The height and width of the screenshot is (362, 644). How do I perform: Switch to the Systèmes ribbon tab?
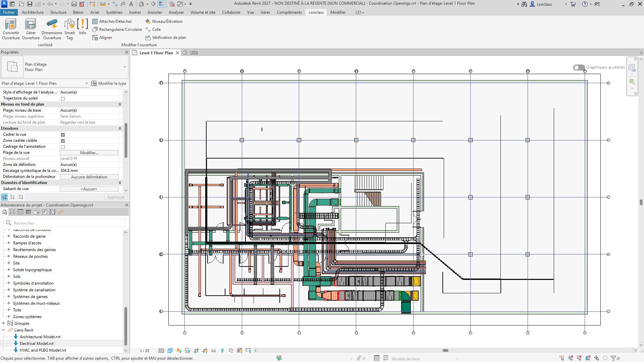(114, 12)
